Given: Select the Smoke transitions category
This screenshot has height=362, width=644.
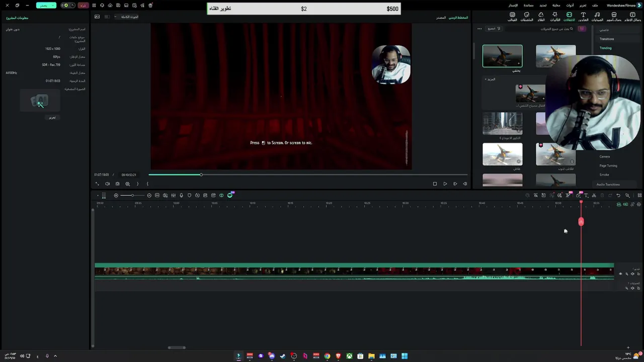Looking at the screenshot, I should (604, 174).
